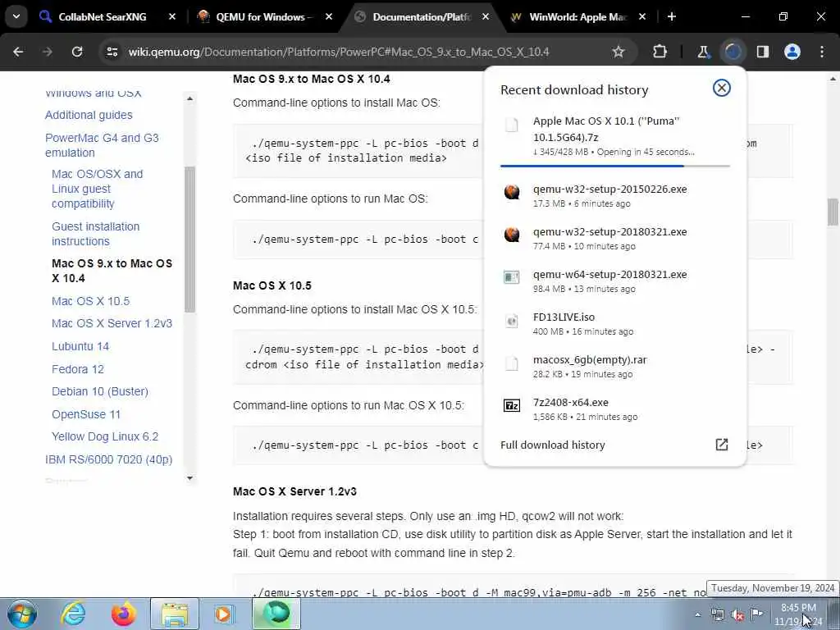Go back to the previous page
840x630 pixels.
click(18, 52)
